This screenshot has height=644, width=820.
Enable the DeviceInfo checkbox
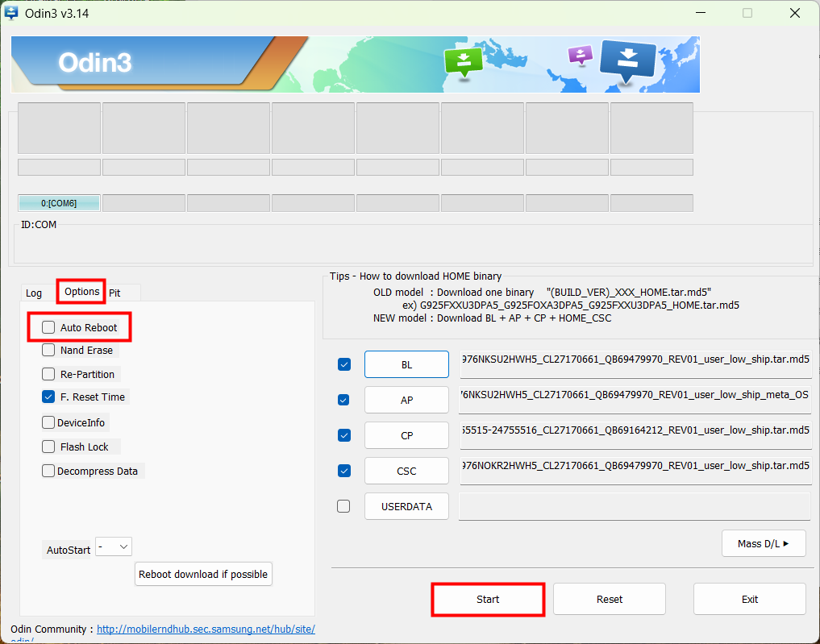pos(48,422)
